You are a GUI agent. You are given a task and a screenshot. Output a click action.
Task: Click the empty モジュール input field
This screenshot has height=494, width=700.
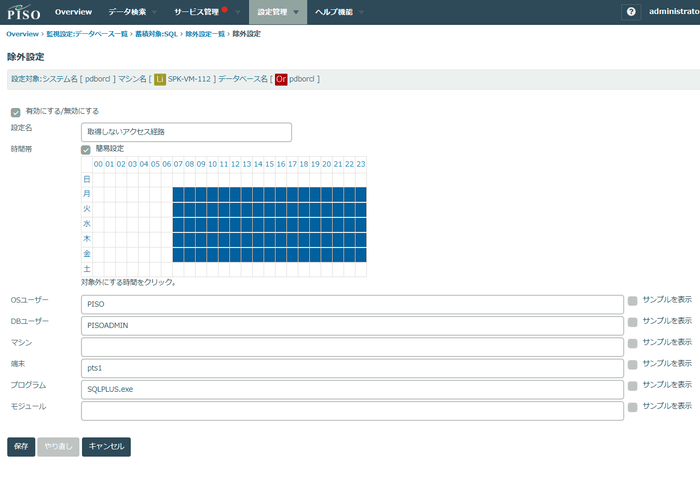[352, 410]
